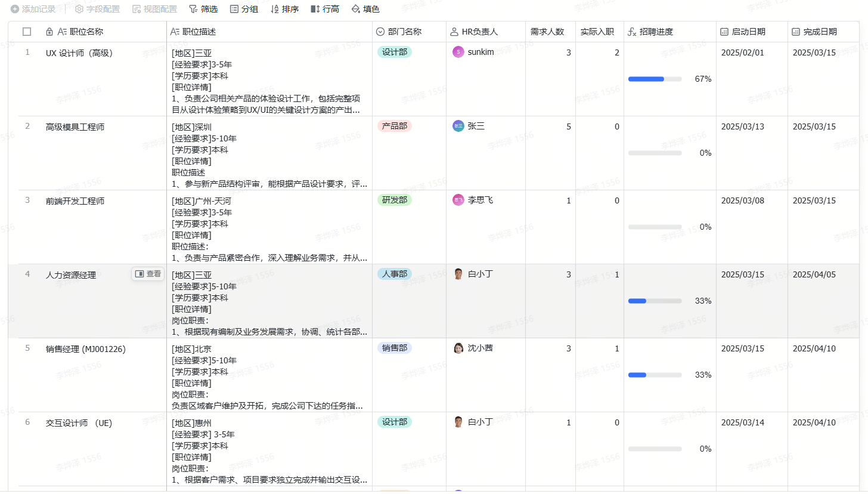Click start date 2025/02/01
Viewport: 868px width, 494px height.
tap(742, 53)
